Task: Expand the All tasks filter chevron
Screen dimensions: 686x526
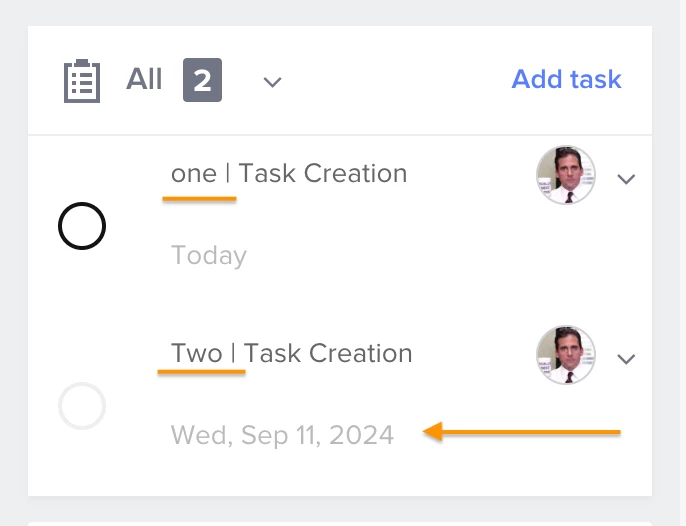Action: coord(272,83)
